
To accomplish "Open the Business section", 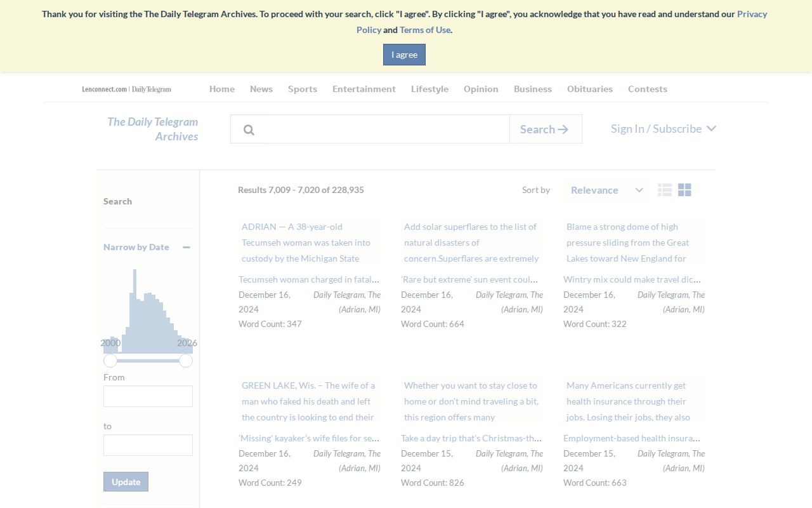I will [533, 89].
